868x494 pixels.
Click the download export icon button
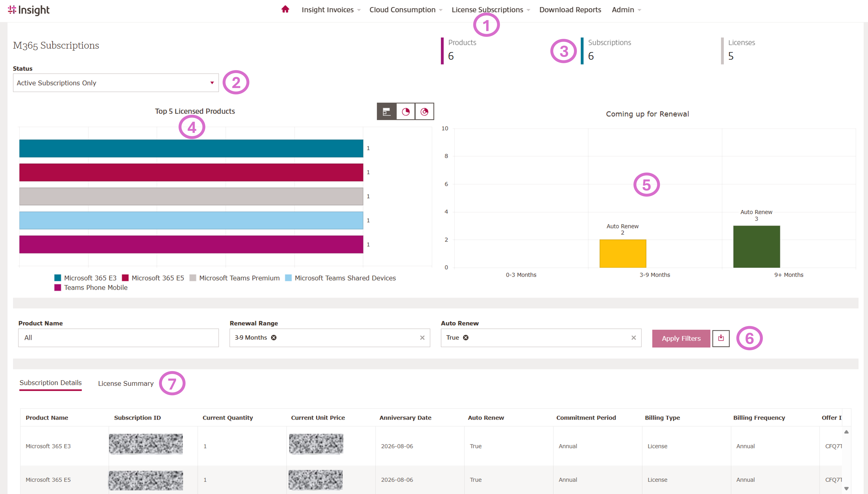tap(721, 338)
